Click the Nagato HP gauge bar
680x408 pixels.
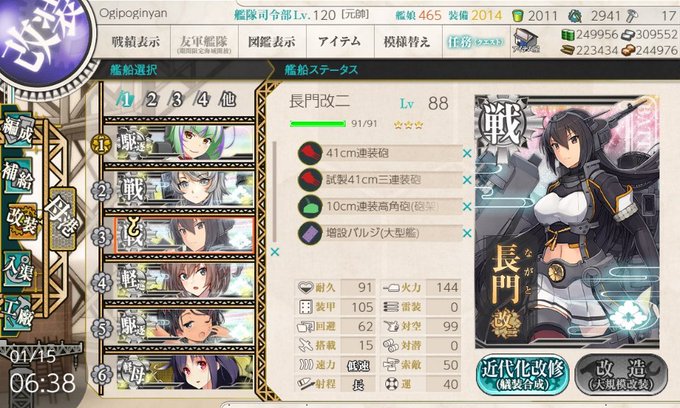tap(317, 124)
